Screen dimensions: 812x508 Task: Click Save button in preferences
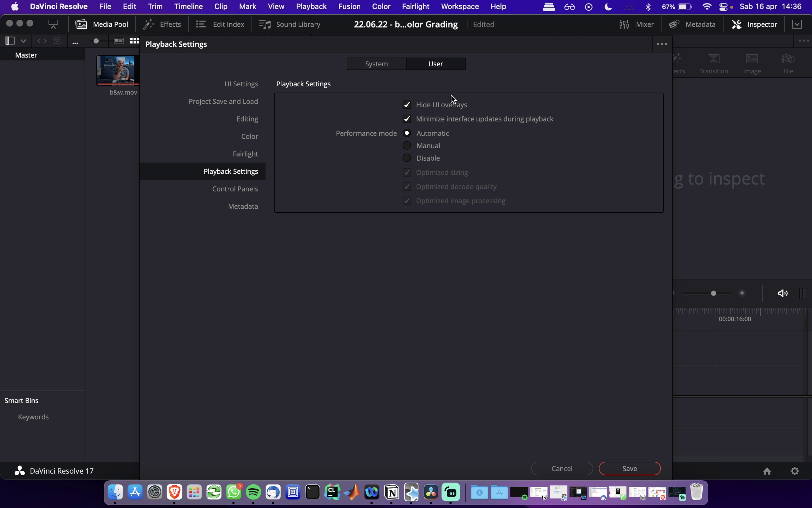coord(630,469)
